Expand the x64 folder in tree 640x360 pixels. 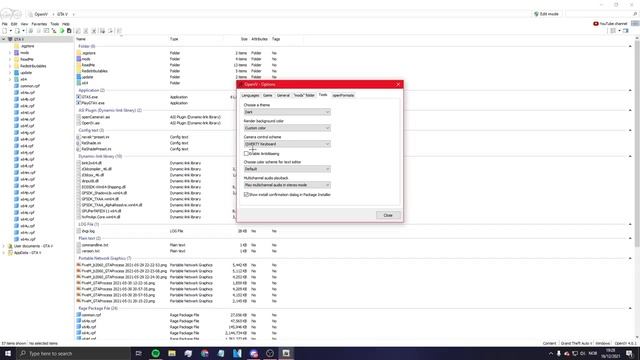10,79
